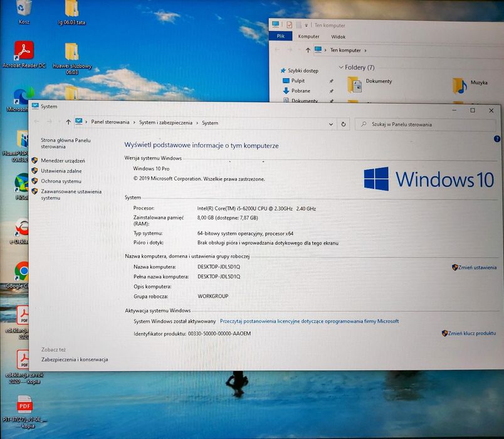Open help question mark icon in System window

pyautogui.click(x=497, y=139)
